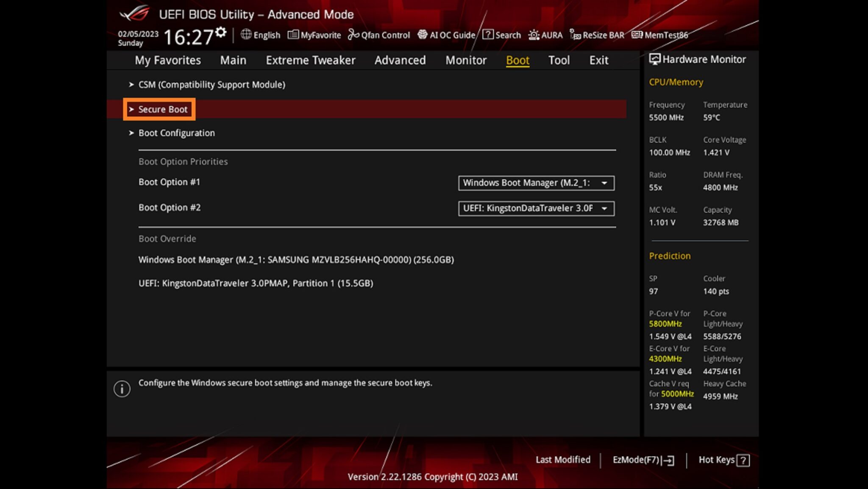Viewport: 868px width, 489px height.
Task: Go to the Advanced tab
Action: click(x=400, y=60)
